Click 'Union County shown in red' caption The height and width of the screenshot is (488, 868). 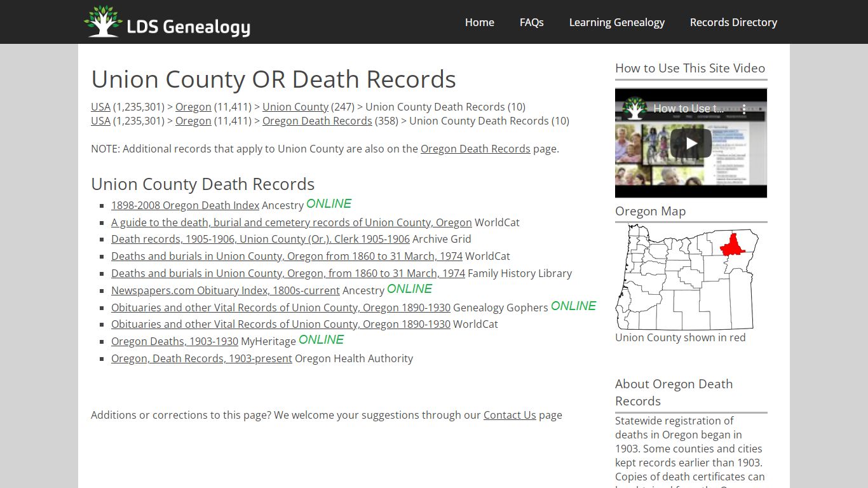680,337
